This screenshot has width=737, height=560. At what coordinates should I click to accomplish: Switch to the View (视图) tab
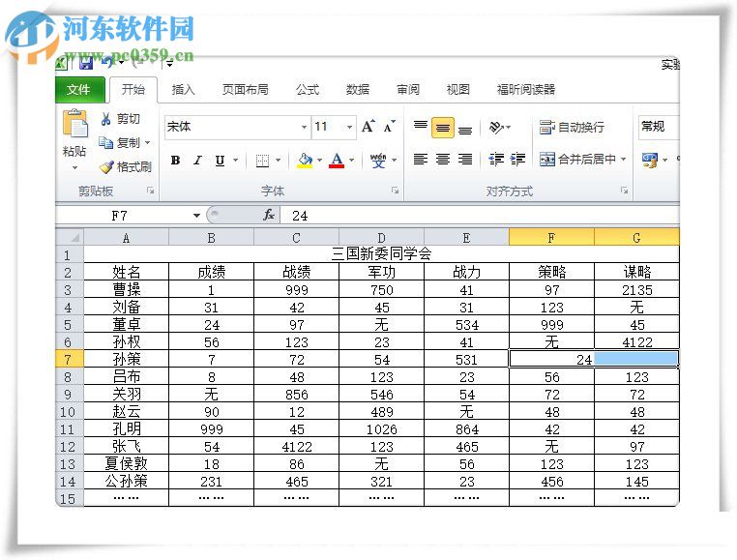click(x=458, y=89)
